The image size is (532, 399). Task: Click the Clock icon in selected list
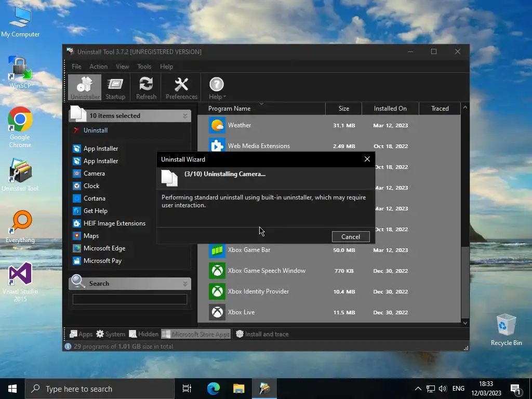tap(77, 186)
